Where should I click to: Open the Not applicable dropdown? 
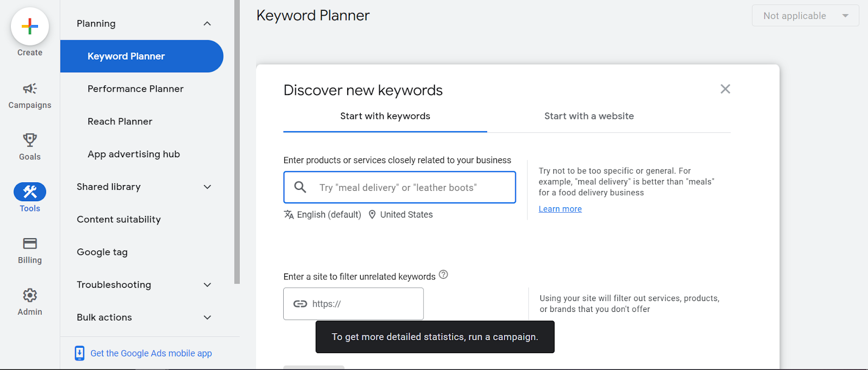[x=805, y=16]
